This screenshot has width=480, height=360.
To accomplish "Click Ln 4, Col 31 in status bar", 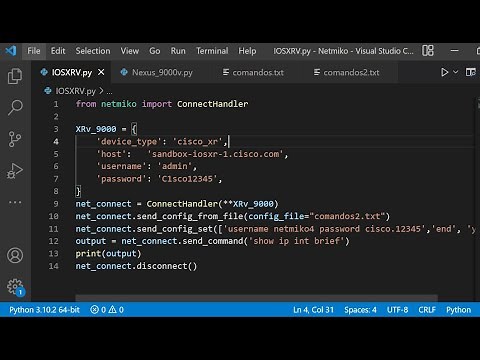I will point(313,310).
